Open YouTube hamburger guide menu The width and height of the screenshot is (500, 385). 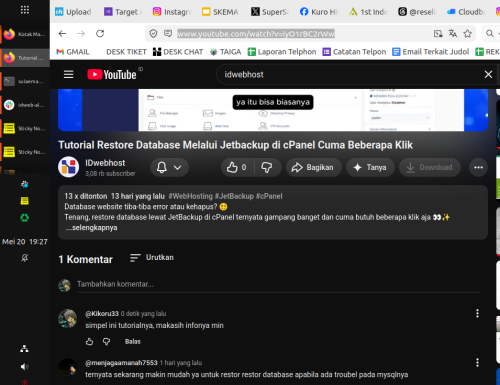coord(69,74)
